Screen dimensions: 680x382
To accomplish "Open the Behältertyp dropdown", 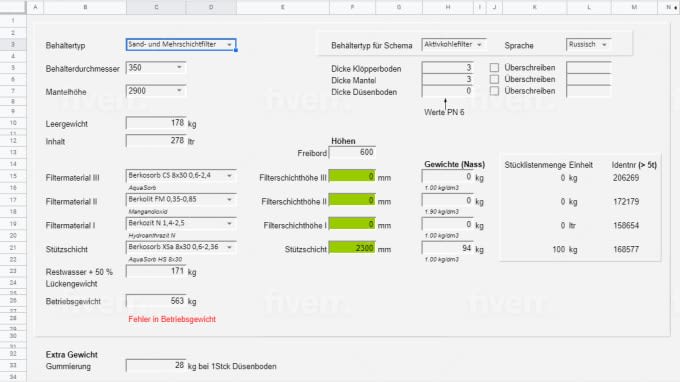I will (x=181, y=45).
